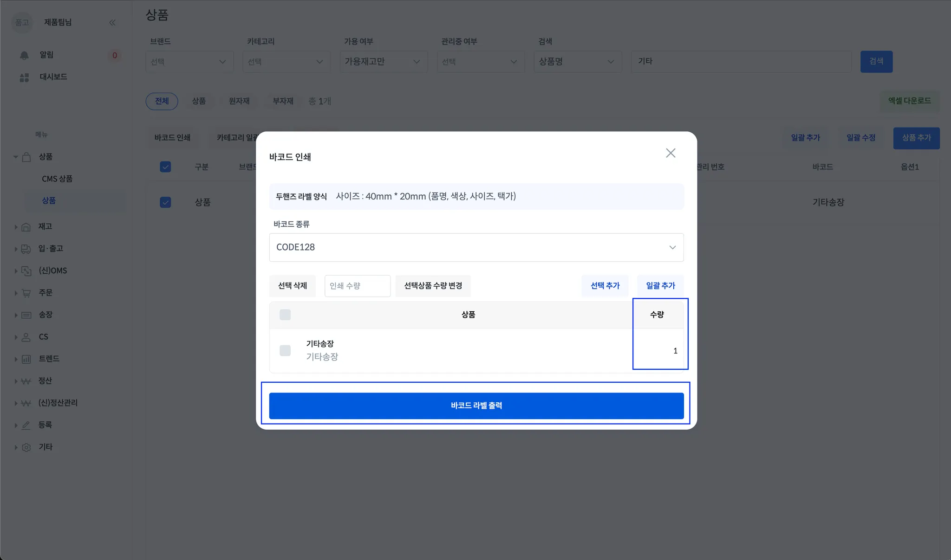Click the 인쇄 수량 input field

[x=357, y=286]
